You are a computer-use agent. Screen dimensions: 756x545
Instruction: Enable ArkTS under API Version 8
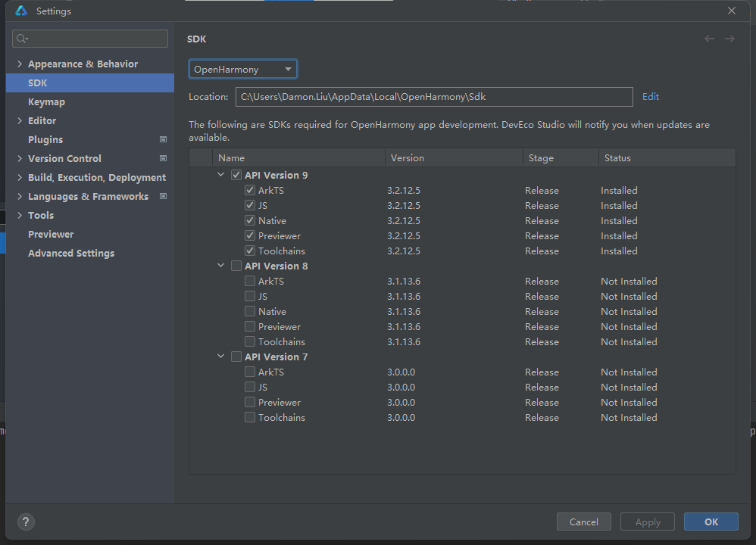(x=250, y=281)
